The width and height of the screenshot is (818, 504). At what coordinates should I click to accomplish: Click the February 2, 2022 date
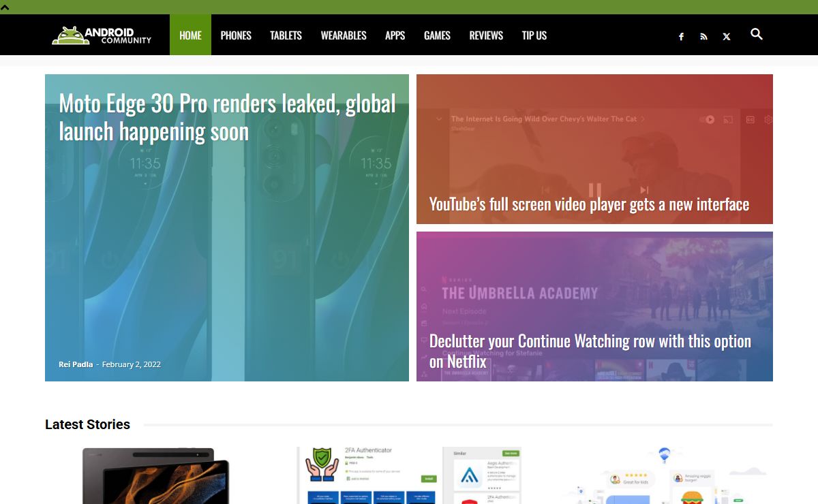pos(132,364)
